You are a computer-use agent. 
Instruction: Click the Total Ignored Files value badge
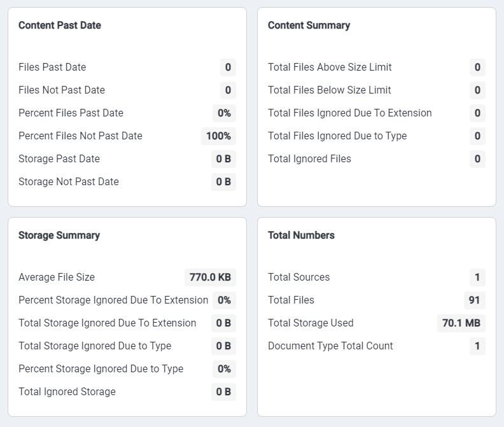(x=477, y=159)
